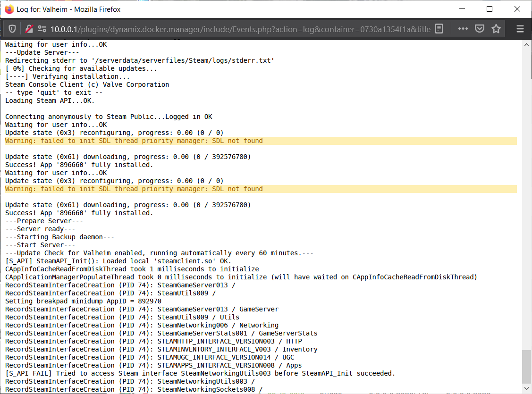Click '[----] Verifying installation...' line

tap(68, 76)
